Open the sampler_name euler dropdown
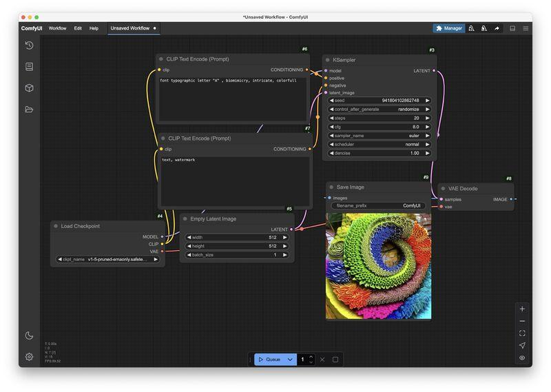551x392 pixels. pyautogui.click(x=380, y=136)
